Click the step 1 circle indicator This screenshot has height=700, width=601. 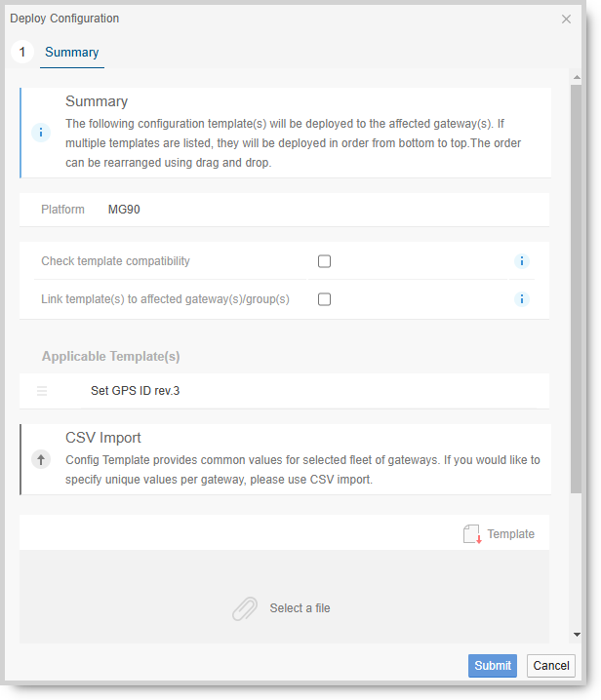[22, 52]
